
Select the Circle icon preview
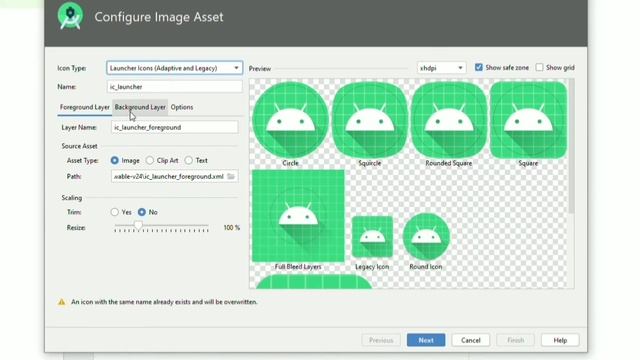point(291,120)
